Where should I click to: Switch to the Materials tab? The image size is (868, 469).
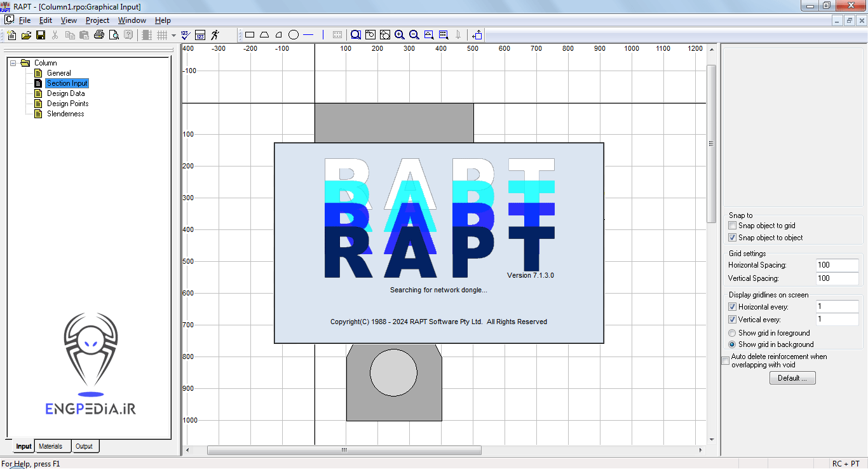coord(52,446)
